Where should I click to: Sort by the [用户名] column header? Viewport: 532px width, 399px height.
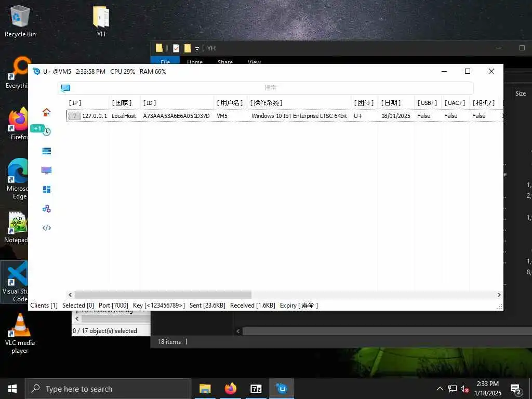230,103
